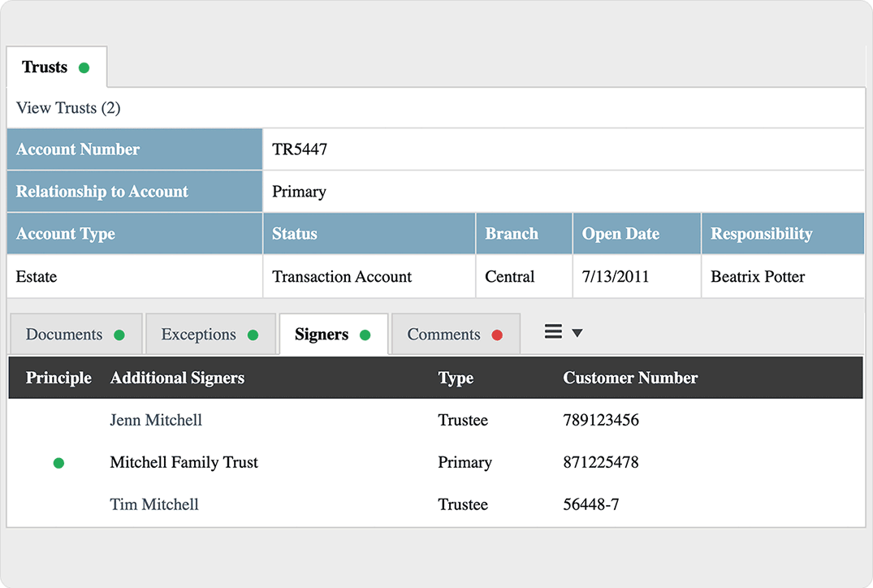Sort by Additional Signers column header
The width and height of the screenshot is (873, 588).
177,378
